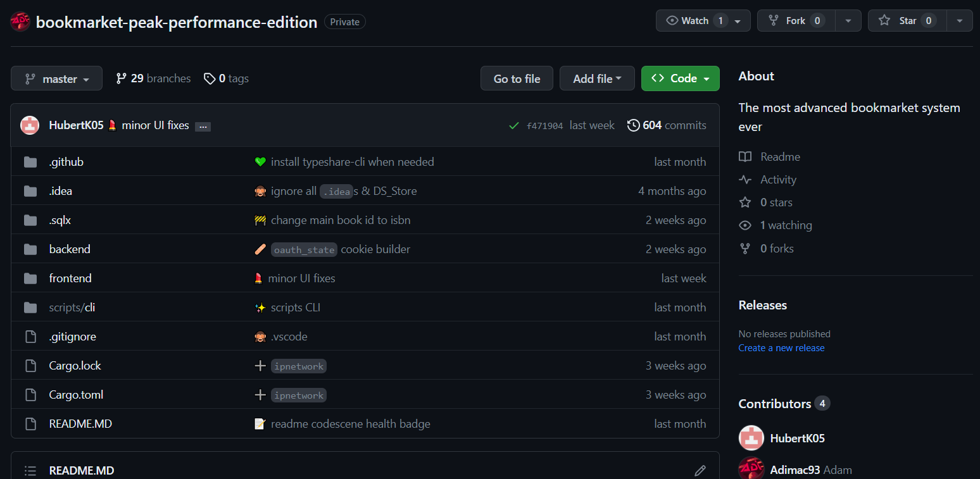Click the scripts/cli folder icon
The height and width of the screenshot is (479, 980).
[30, 308]
